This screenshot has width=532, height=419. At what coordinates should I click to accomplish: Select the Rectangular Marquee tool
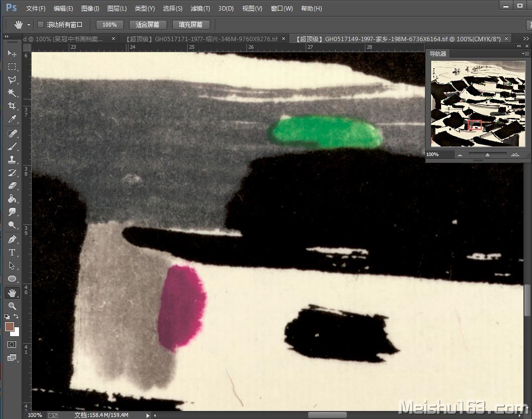point(12,67)
